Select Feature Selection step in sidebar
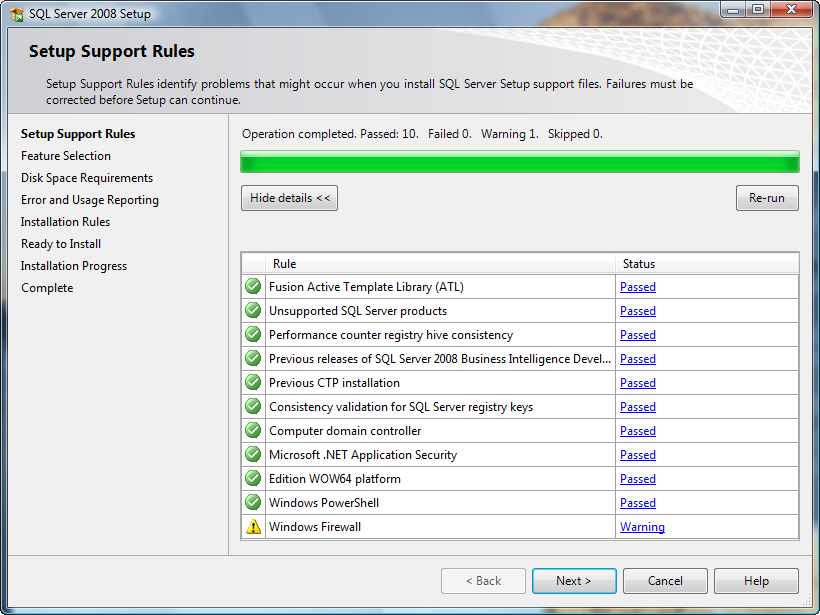Screen dimensions: 820x615 66,156
